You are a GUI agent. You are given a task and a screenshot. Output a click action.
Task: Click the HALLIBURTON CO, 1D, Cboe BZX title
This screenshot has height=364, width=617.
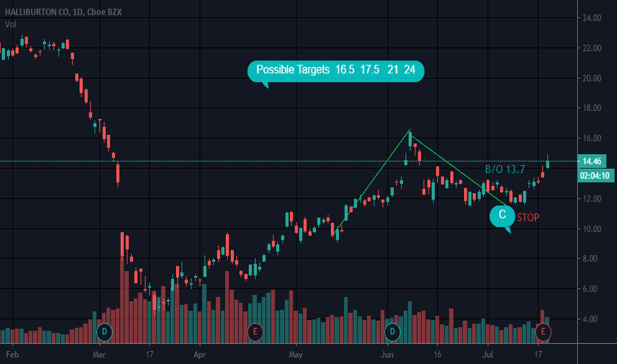(64, 12)
